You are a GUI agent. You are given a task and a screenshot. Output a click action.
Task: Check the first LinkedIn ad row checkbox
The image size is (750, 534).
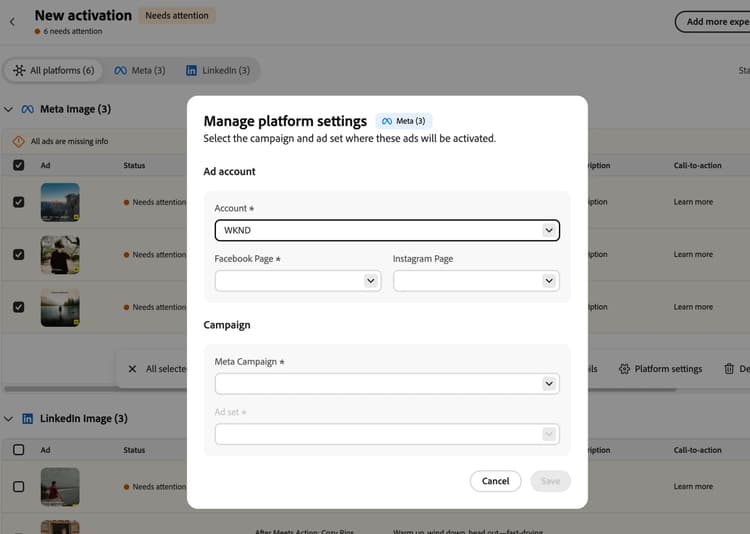(x=19, y=487)
